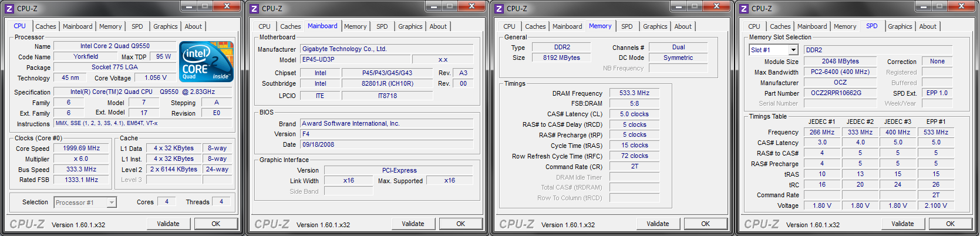
Task: Select Memory tab in the Mainboard window
Action: (355, 26)
